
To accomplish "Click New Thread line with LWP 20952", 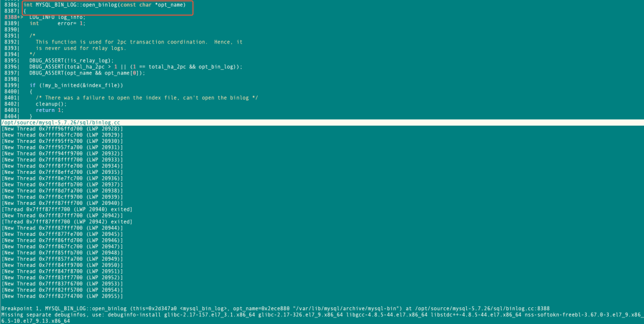I will pos(62,277).
